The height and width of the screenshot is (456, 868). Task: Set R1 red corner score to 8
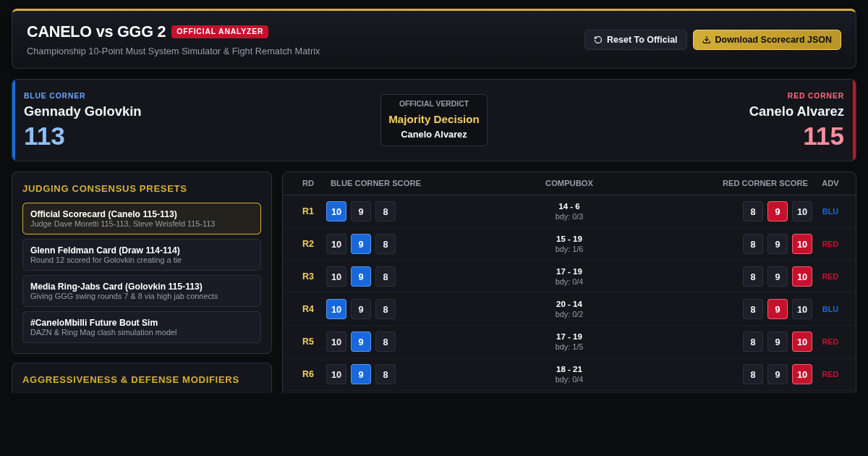[753, 211]
